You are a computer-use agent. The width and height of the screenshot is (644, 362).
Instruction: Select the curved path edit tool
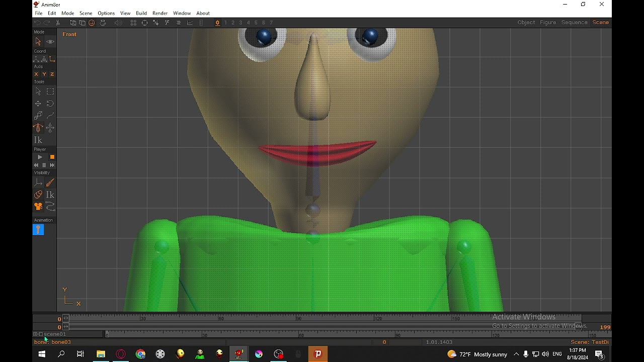click(50, 116)
